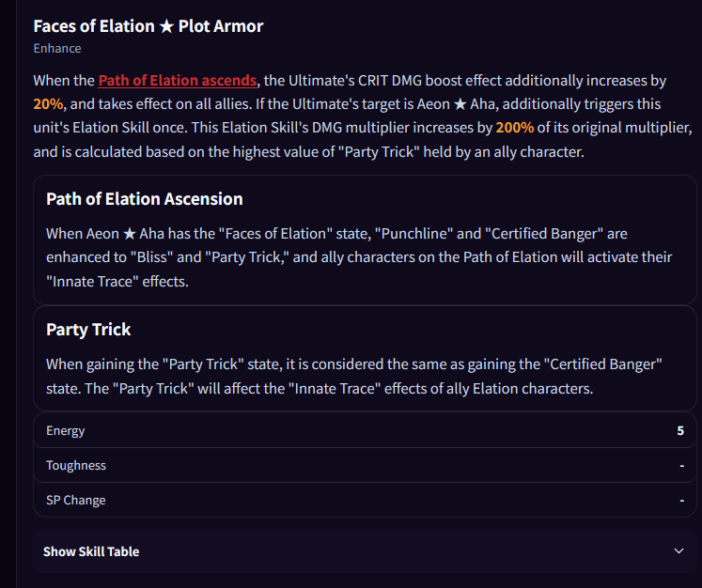Click the star icon in Ultimate's target sentence
This screenshot has height=588, width=702.
click(x=460, y=104)
